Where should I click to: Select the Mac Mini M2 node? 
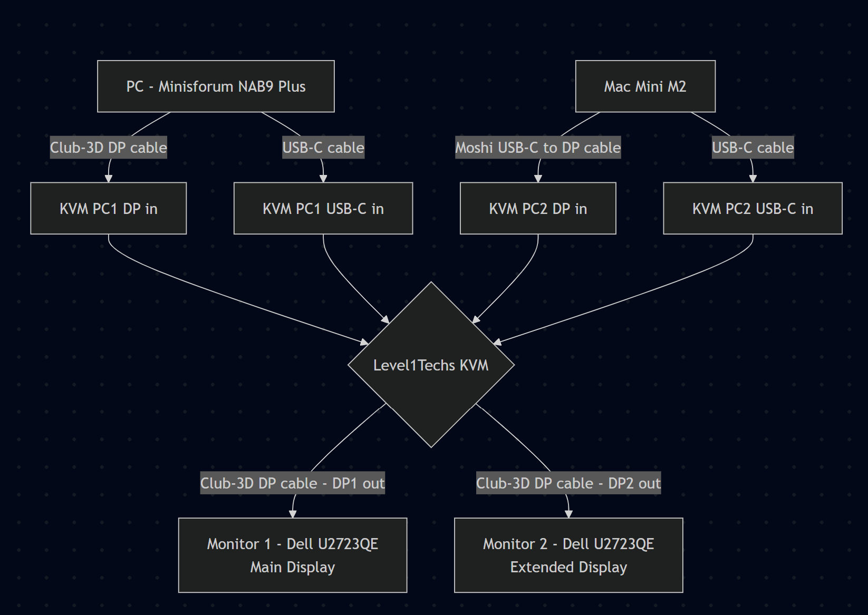point(645,86)
